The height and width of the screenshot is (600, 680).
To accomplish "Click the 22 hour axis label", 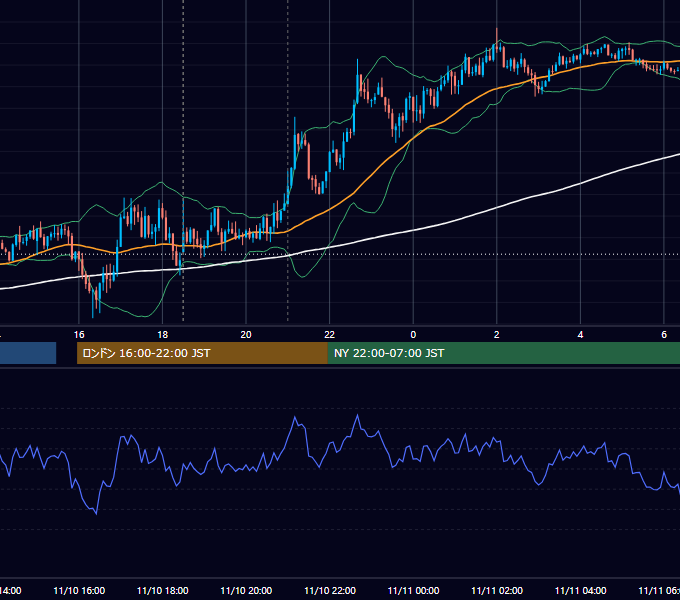I will pyautogui.click(x=330, y=335).
